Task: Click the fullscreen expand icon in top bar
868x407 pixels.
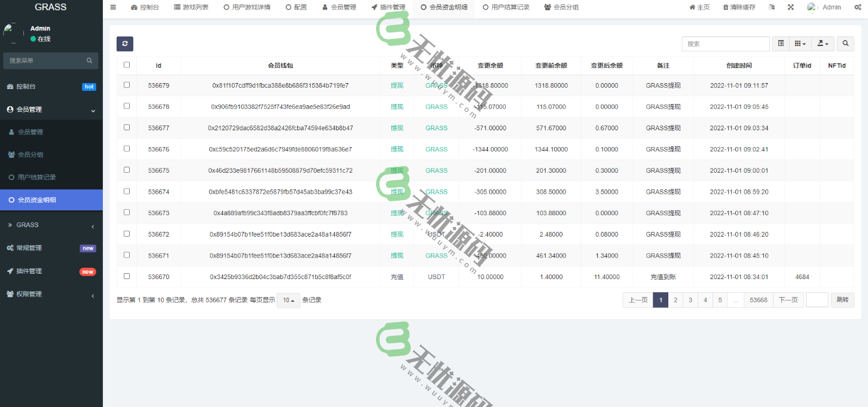Action: (791, 7)
